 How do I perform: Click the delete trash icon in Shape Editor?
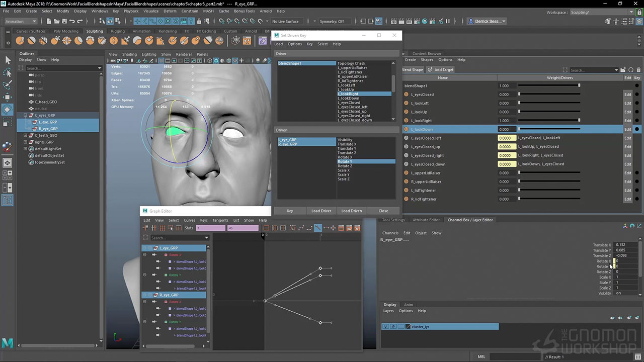tap(639, 70)
